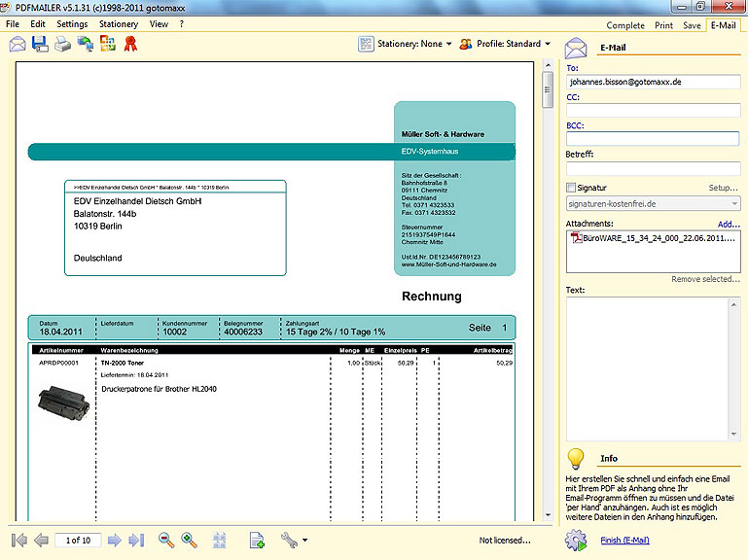Open the ? help menu
Screen dimensions: 748x560
(182, 24)
